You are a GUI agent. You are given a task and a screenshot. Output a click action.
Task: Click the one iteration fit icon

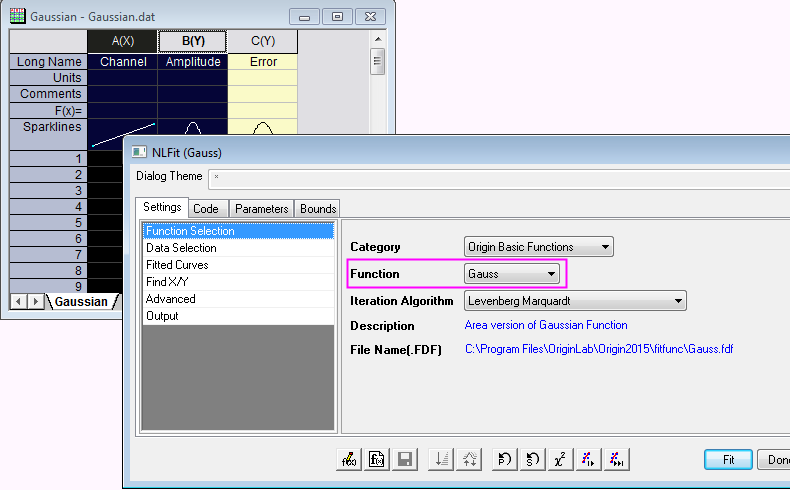point(588,459)
